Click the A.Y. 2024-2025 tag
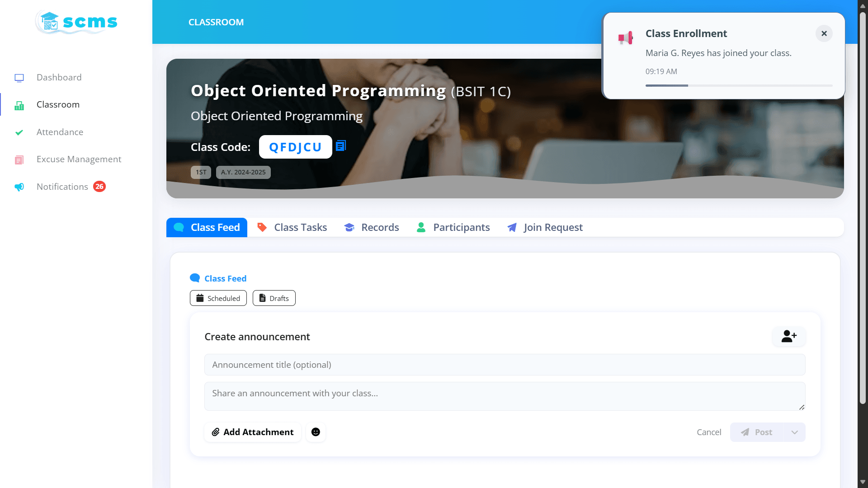 pos(243,172)
